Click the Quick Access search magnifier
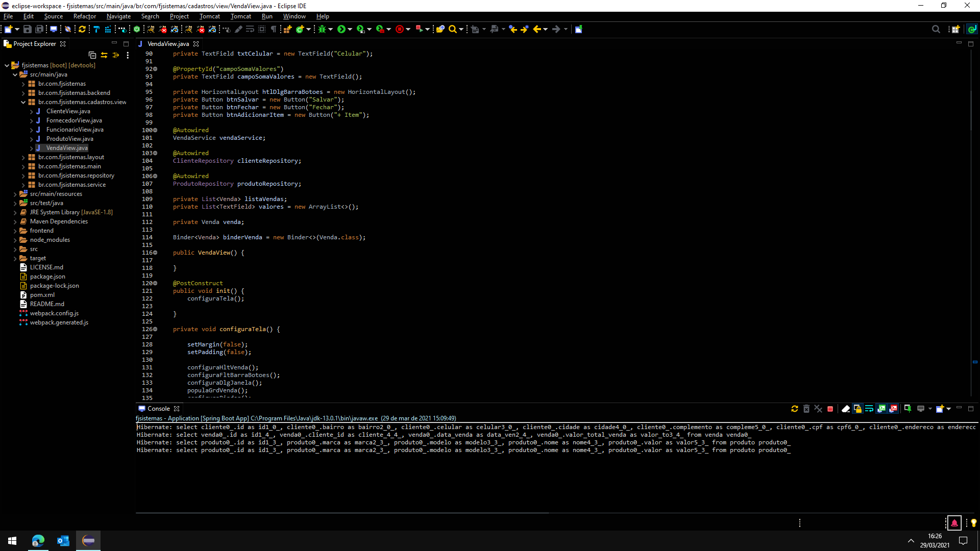The image size is (980, 551). coord(936,29)
